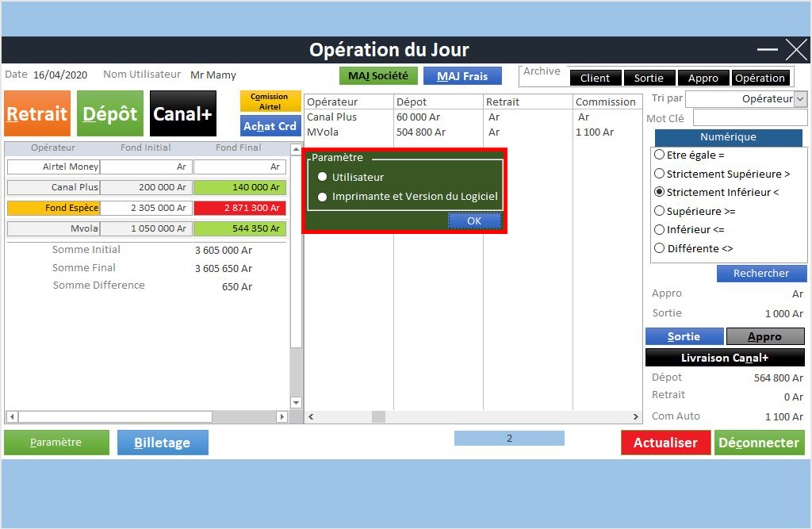Select Imprimante et Version du Logiciel option
812x529 pixels.
pyautogui.click(x=323, y=196)
